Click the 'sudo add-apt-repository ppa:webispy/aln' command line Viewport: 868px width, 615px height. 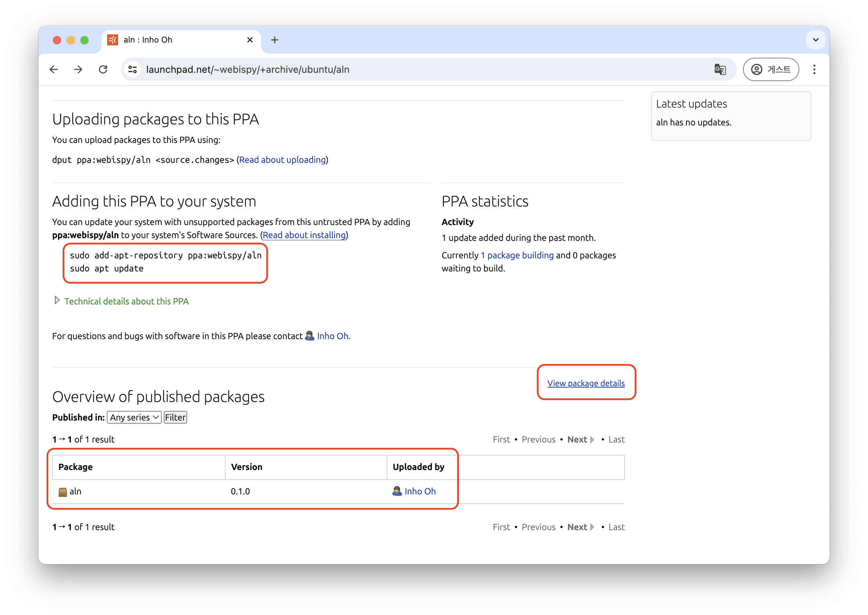tap(166, 255)
